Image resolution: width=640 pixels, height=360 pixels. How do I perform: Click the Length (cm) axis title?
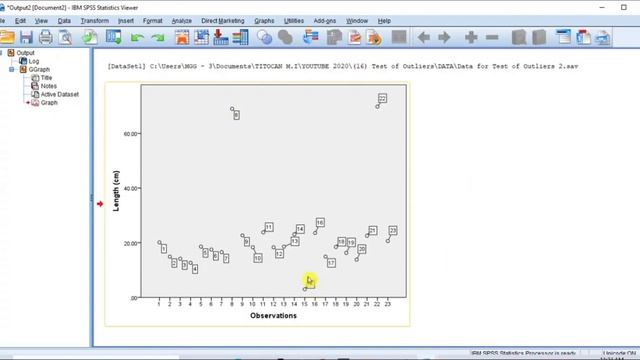116,191
